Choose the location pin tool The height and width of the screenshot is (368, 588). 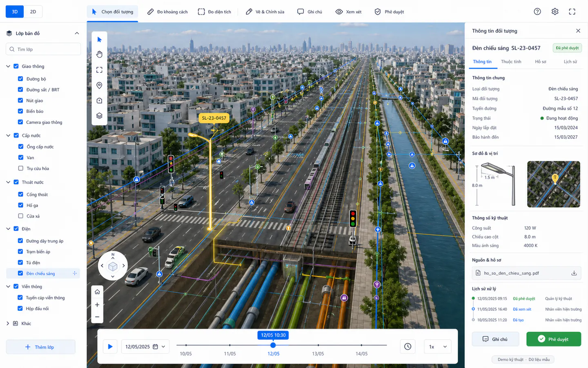(x=99, y=85)
